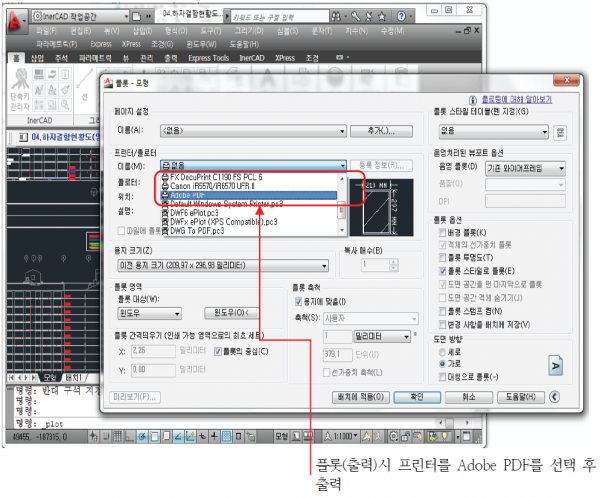600x497 pixels.
Task: Open the printer 이름 dropdown showing 없음
Action: click(x=253, y=165)
